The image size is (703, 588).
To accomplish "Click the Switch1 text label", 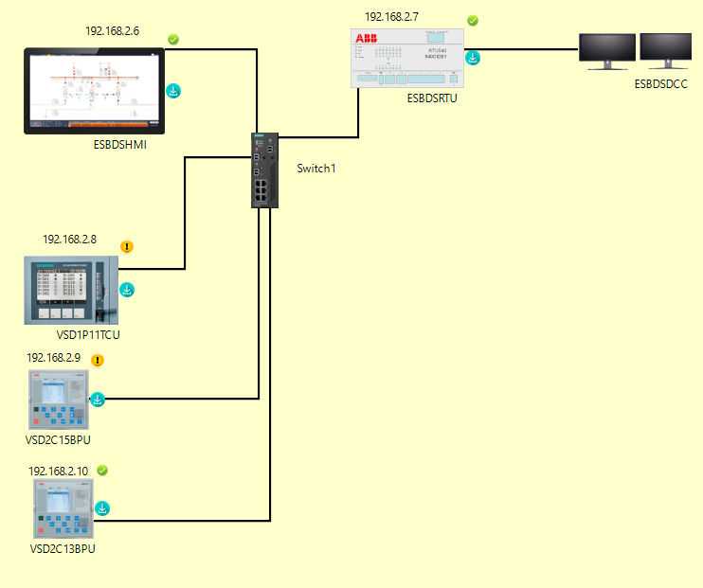I will click(316, 169).
